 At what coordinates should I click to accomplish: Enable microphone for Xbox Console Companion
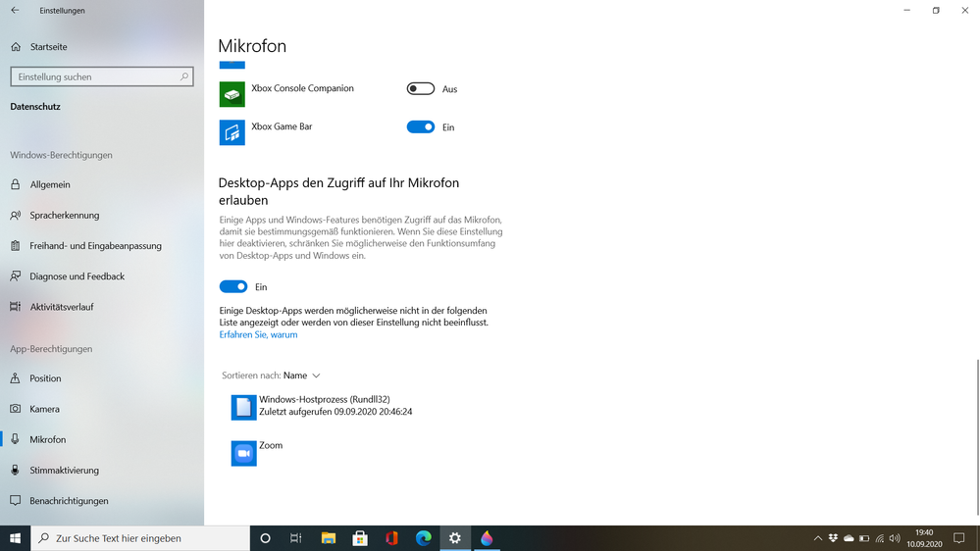coord(421,89)
